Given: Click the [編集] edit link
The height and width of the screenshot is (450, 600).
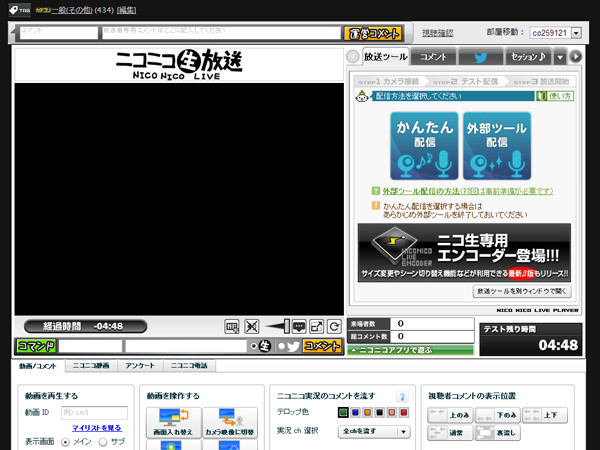Looking at the screenshot, I should (126, 10).
